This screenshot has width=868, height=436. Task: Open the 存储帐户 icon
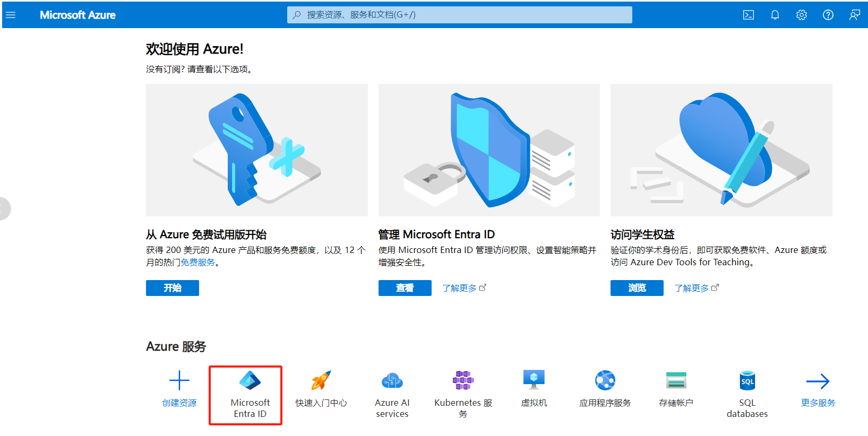tap(676, 380)
